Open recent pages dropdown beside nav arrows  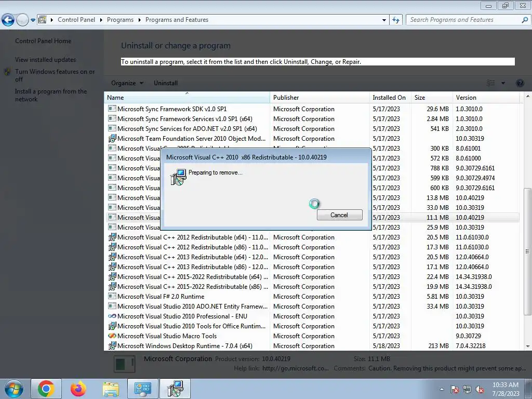[33, 20]
